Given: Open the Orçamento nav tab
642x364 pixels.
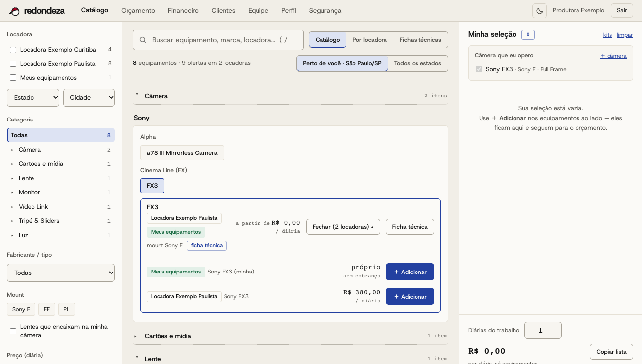Looking at the screenshot, I should point(138,11).
